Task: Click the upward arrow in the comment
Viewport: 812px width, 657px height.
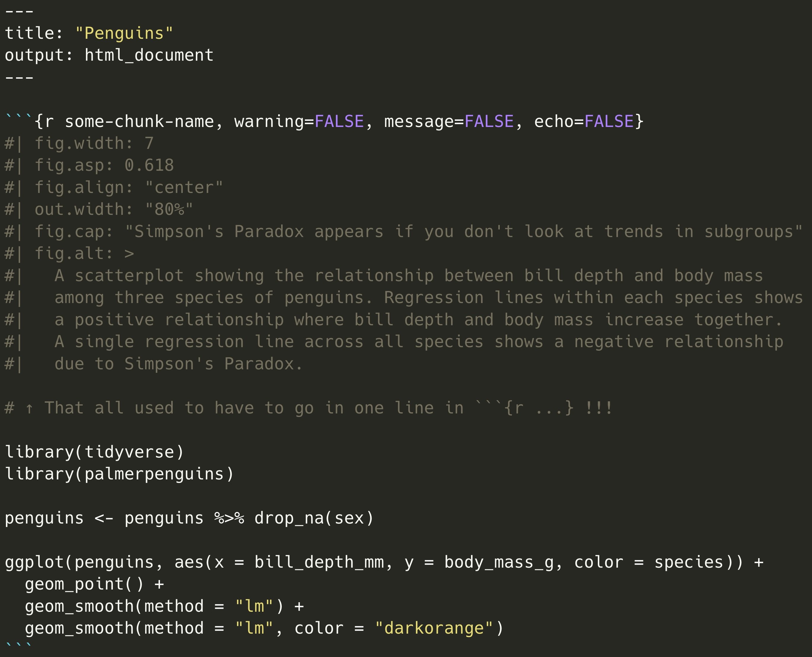Action: [29, 408]
